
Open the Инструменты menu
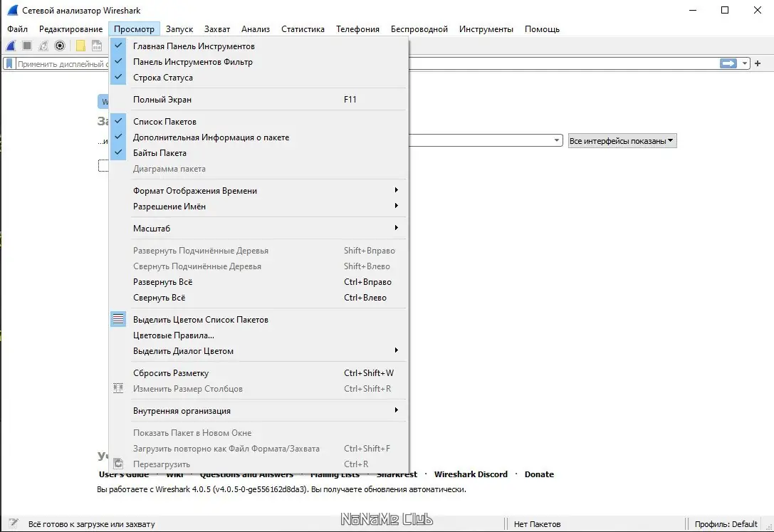pyautogui.click(x=486, y=29)
